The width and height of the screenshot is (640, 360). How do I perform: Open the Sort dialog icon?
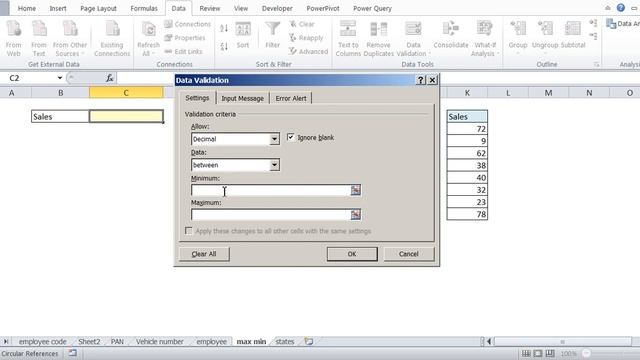243,35
